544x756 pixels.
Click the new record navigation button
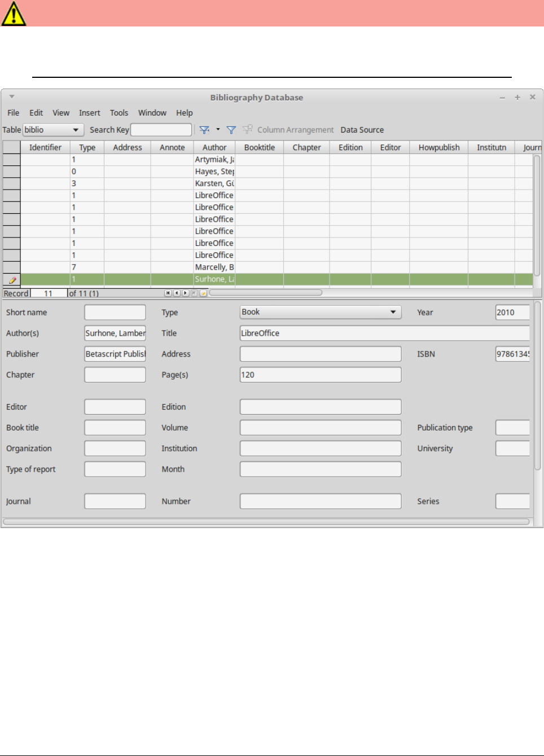click(x=203, y=293)
